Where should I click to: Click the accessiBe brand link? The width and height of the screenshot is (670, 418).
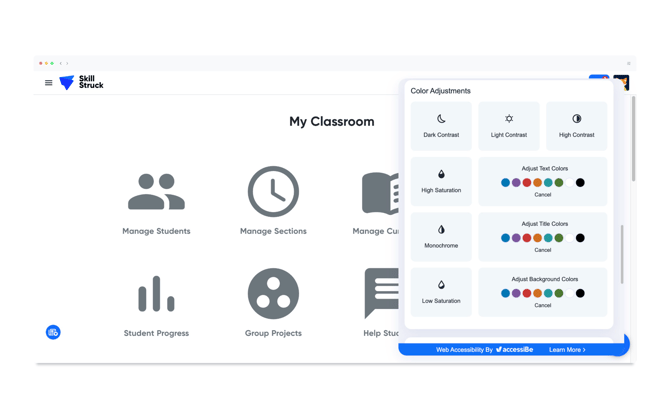[x=514, y=350]
